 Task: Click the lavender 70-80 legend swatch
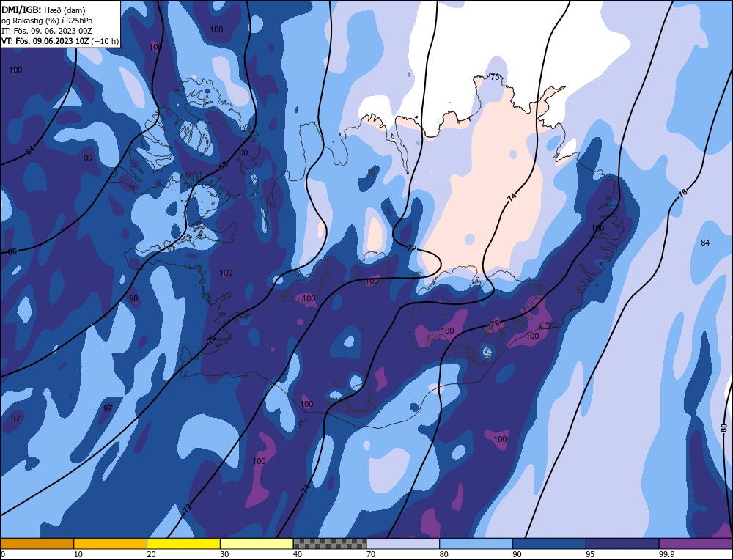pyautogui.click(x=403, y=543)
